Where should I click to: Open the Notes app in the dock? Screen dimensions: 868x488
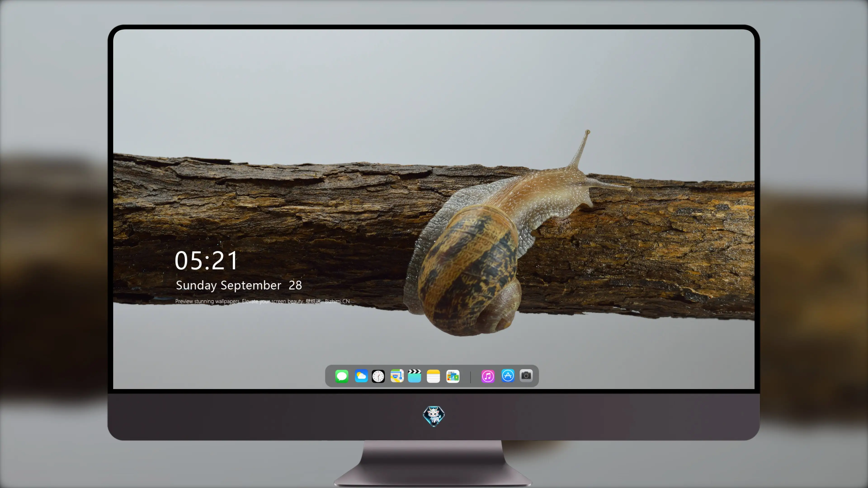(x=433, y=376)
